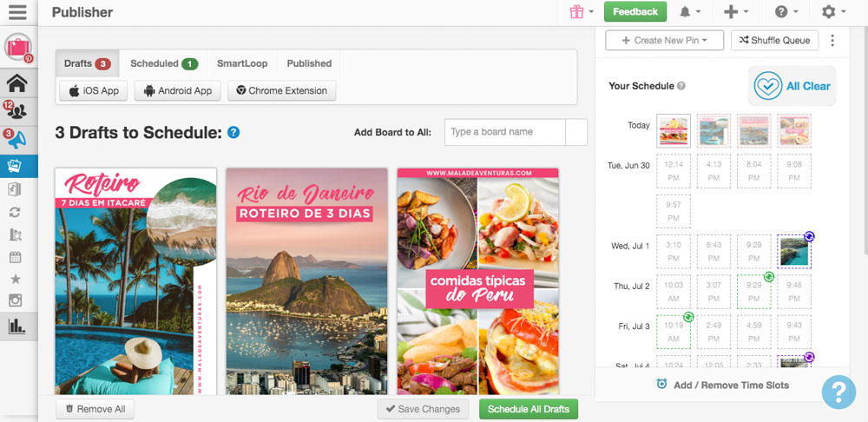Viewport: 868px width, 422px height.
Task: Select the 9:46 PM slot on Thu, Jul 2
Action: click(x=794, y=291)
